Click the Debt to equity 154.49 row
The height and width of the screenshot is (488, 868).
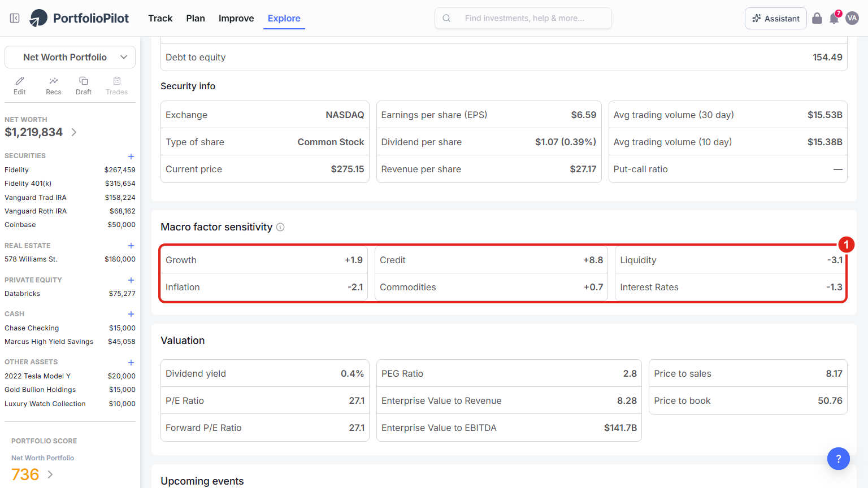(504, 57)
